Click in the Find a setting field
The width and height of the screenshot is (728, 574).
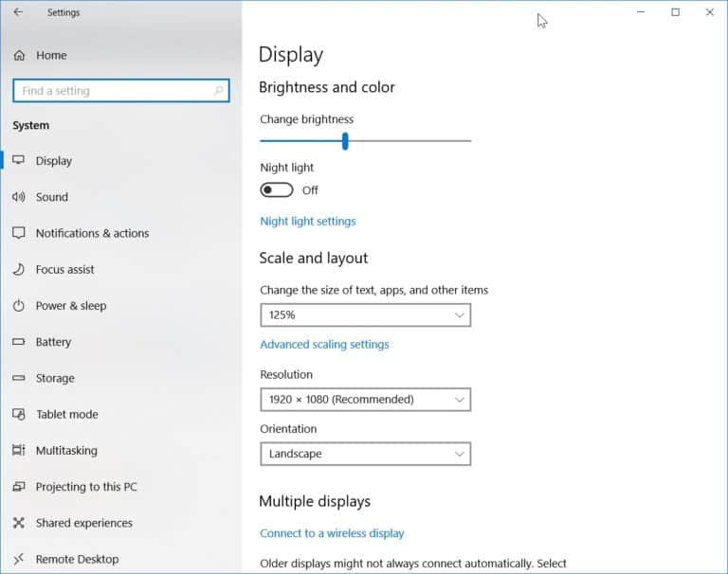click(x=121, y=91)
